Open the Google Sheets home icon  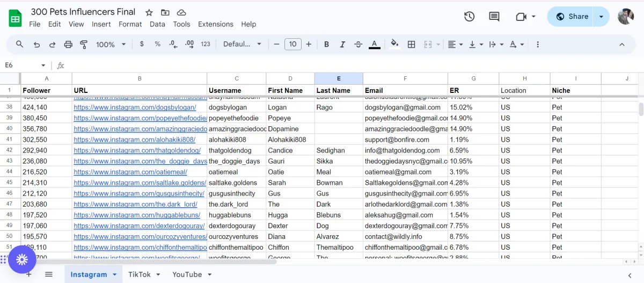(15, 18)
